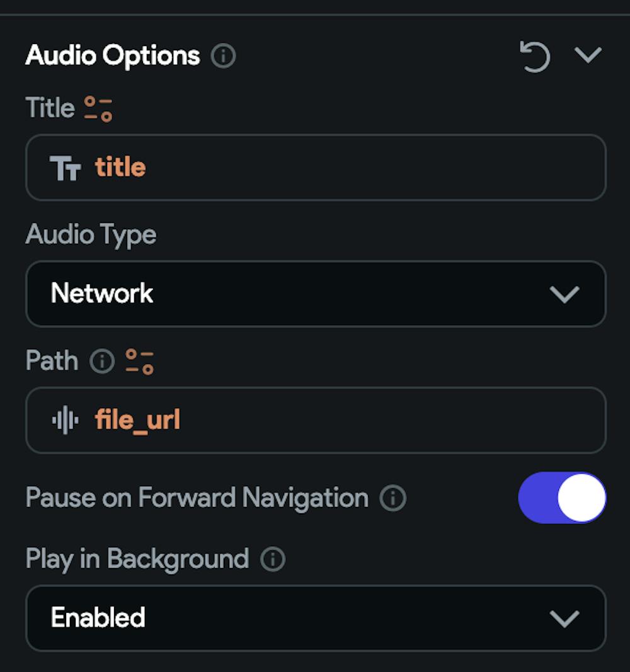Click the orange title variable text

(x=120, y=168)
